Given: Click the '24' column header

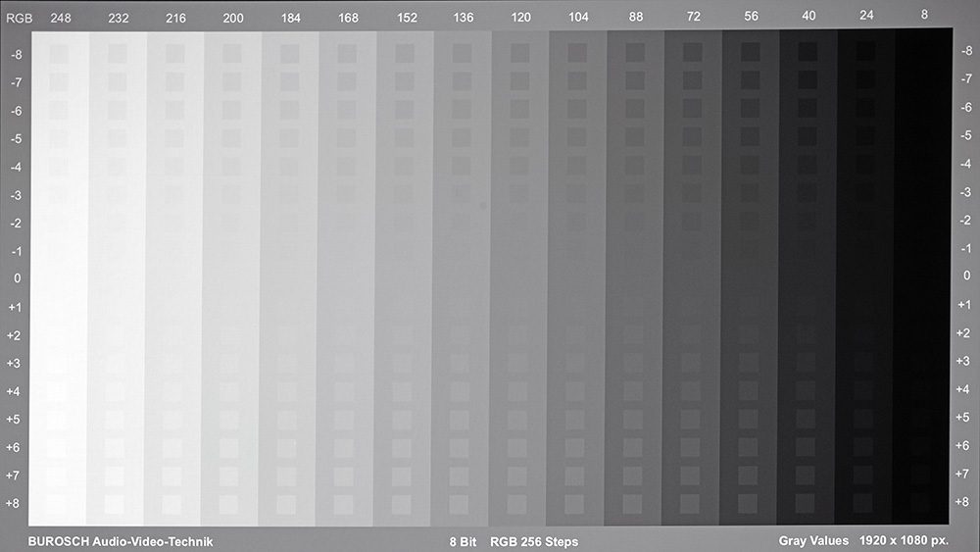Looking at the screenshot, I should click(x=866, y=15).
